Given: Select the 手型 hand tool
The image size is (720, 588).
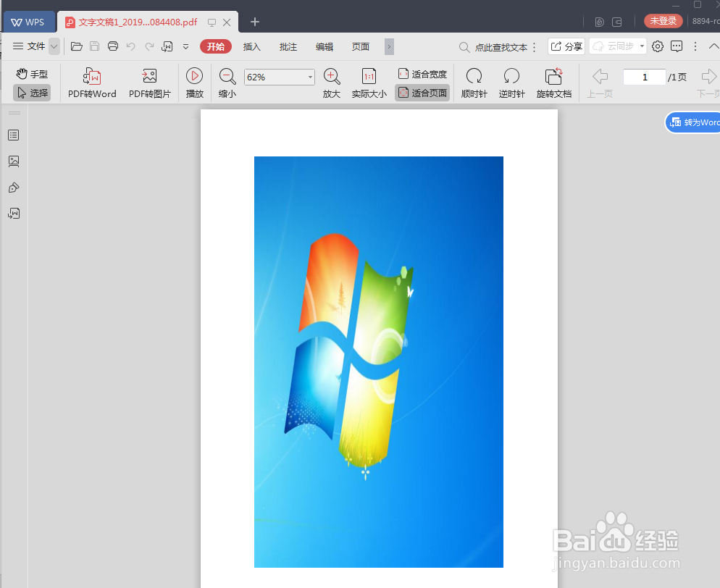Looking at the screenshot, I should pyautogui.click(x=32, y=73).
